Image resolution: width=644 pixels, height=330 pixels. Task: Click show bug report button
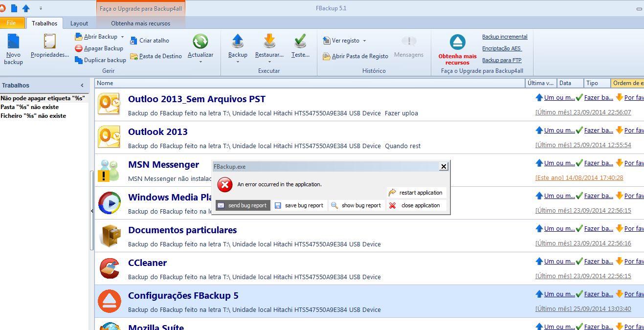(x=356, y=205)
